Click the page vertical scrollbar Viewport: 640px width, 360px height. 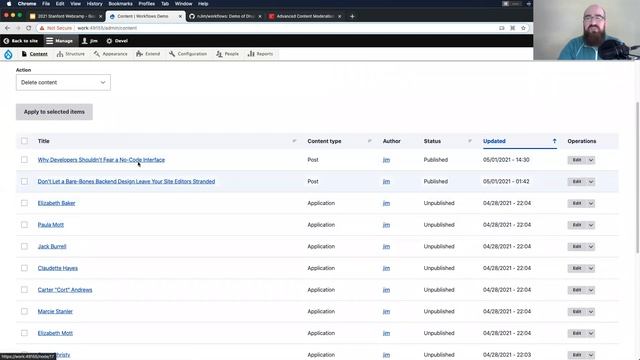(x=637, y=178)
